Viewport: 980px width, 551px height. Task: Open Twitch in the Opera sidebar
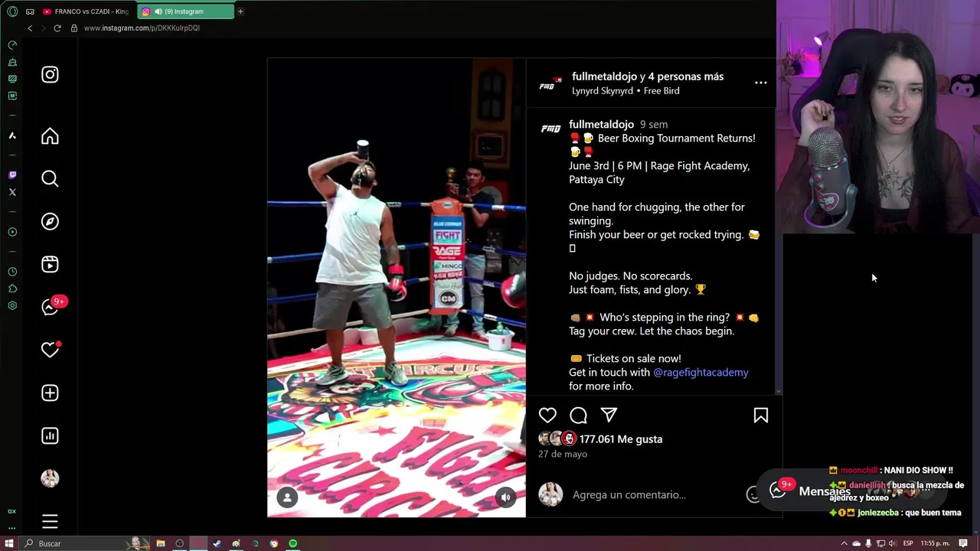[12, 175]
